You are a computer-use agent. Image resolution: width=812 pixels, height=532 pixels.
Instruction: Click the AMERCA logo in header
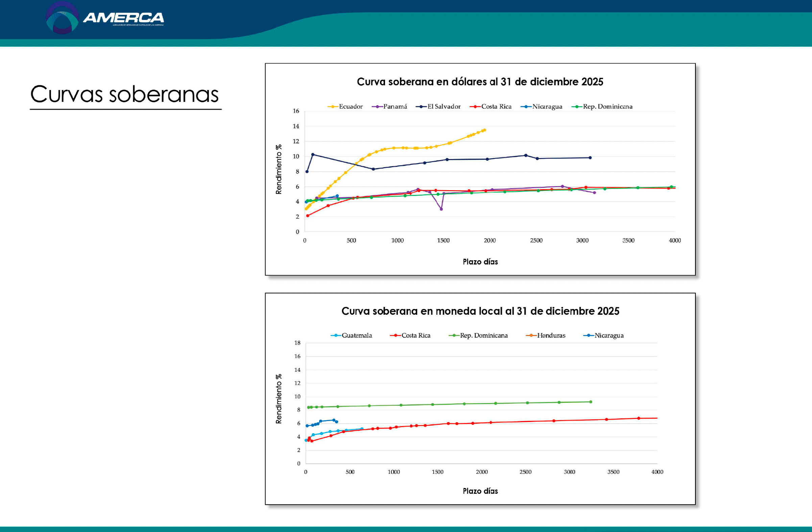(x=104, y=18)
